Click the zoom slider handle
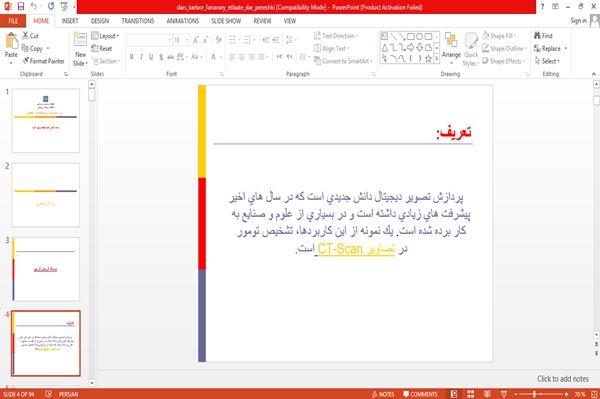 534,394
